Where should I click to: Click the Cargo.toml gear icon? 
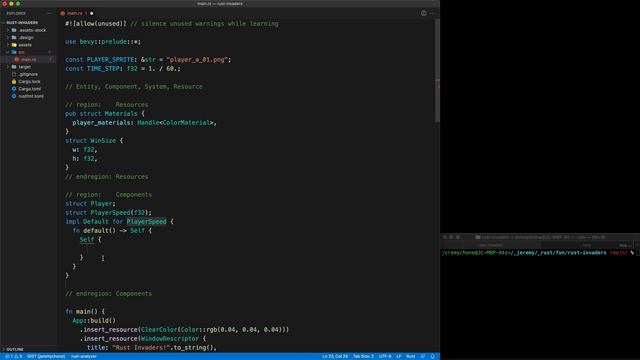(14, 89)
